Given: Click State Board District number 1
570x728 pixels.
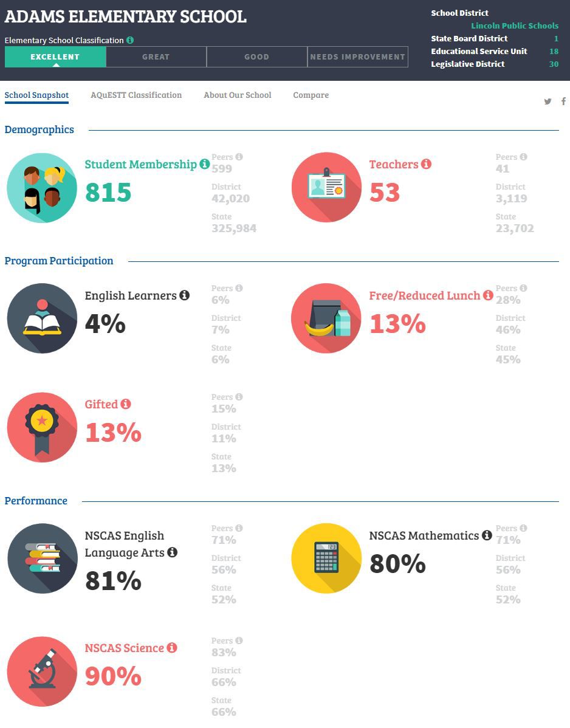Looking at the screenshot, I should tap(556, 38).
